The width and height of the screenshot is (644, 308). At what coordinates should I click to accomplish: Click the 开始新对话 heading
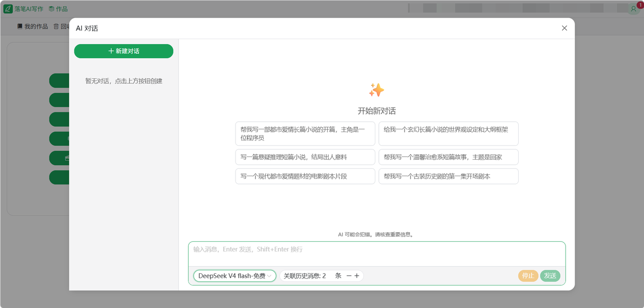pos(377,111)
